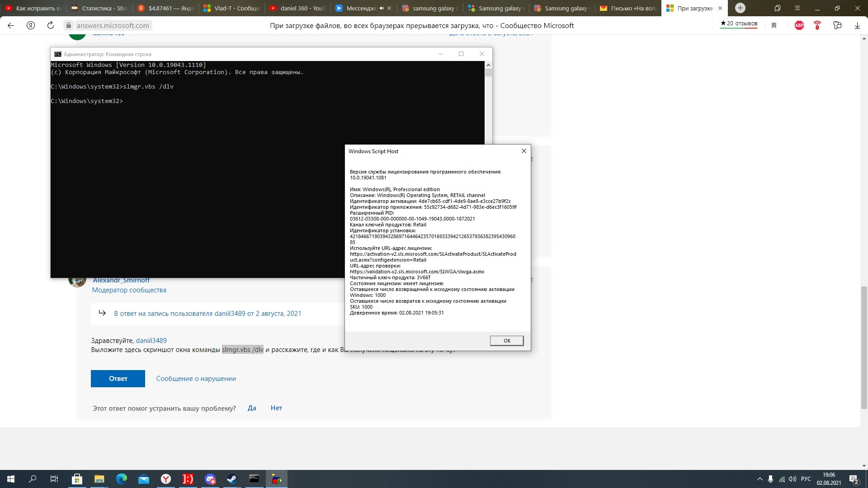Click the site security lock icon
The height and width of the screenshot is (488, 868).
tap(69, 26)
